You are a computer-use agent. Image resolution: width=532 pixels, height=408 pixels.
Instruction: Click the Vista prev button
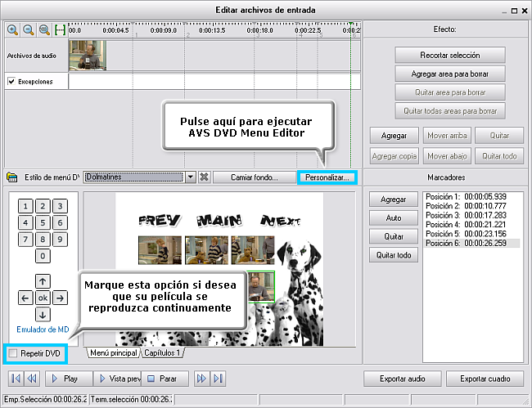(x=117, y=379)
